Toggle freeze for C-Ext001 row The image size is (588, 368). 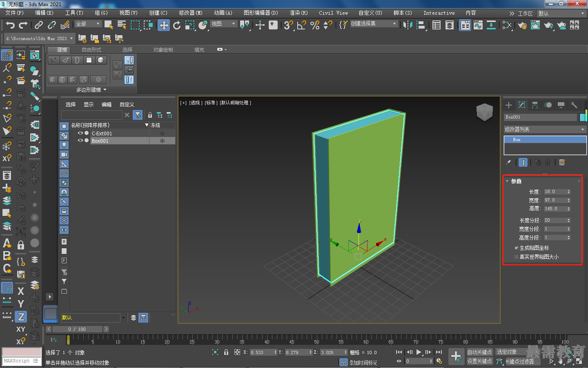pos(162,133)
